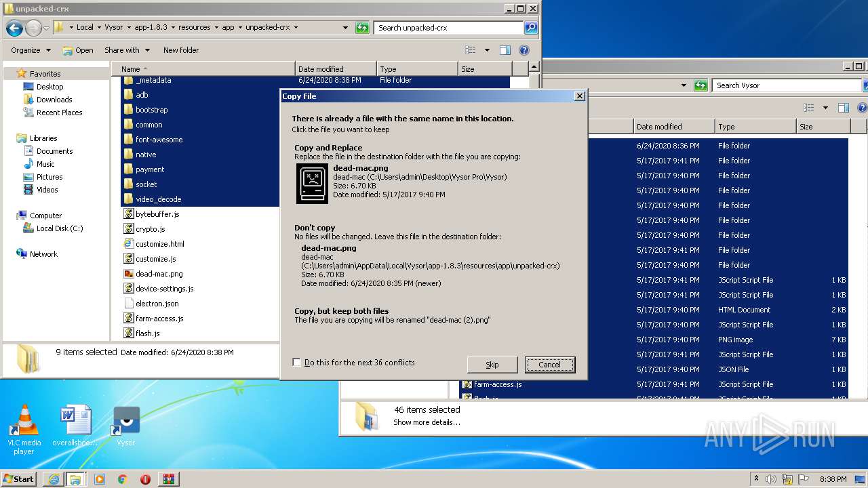
Task: Open Recent Places in the navigation pane
Action: (x=59, y=113)
